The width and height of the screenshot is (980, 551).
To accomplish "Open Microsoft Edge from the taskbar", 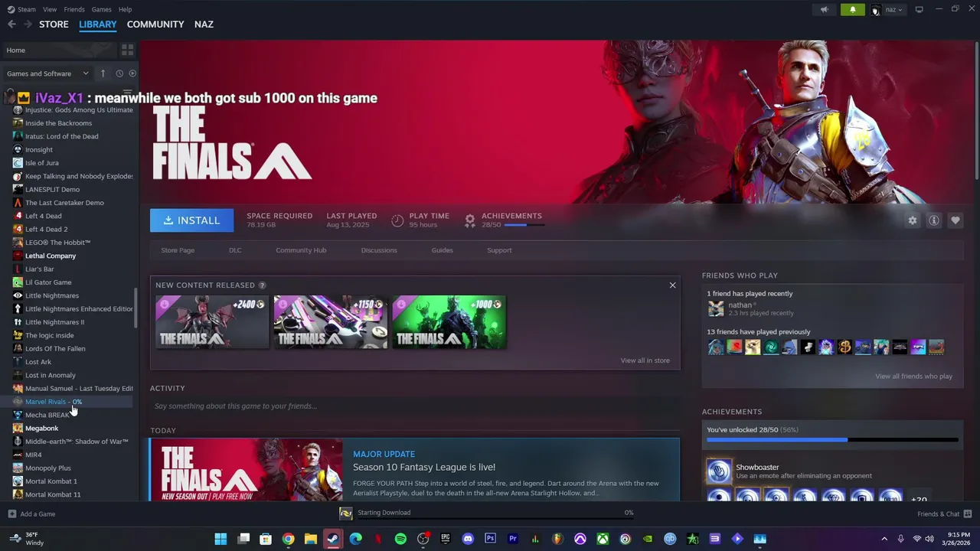I will coord(355,539).
